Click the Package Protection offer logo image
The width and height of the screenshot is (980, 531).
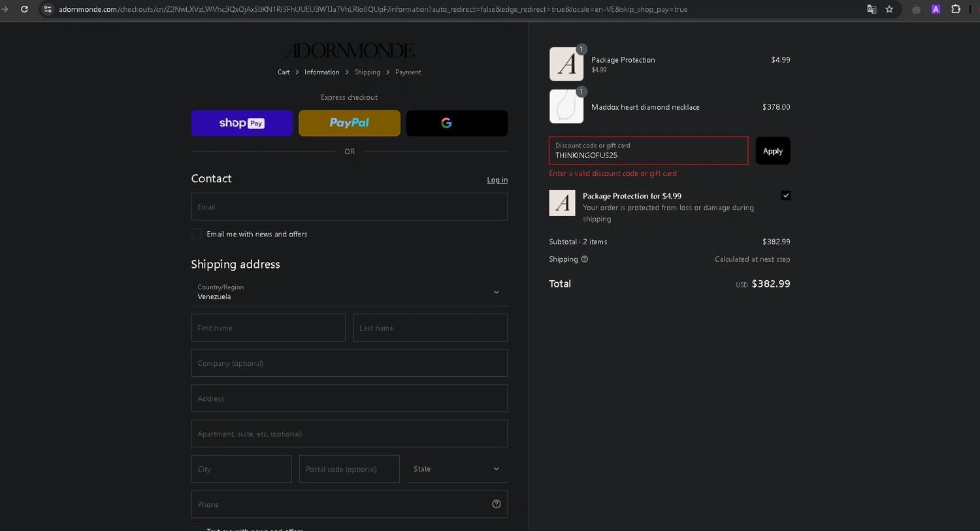pos(562,203)
